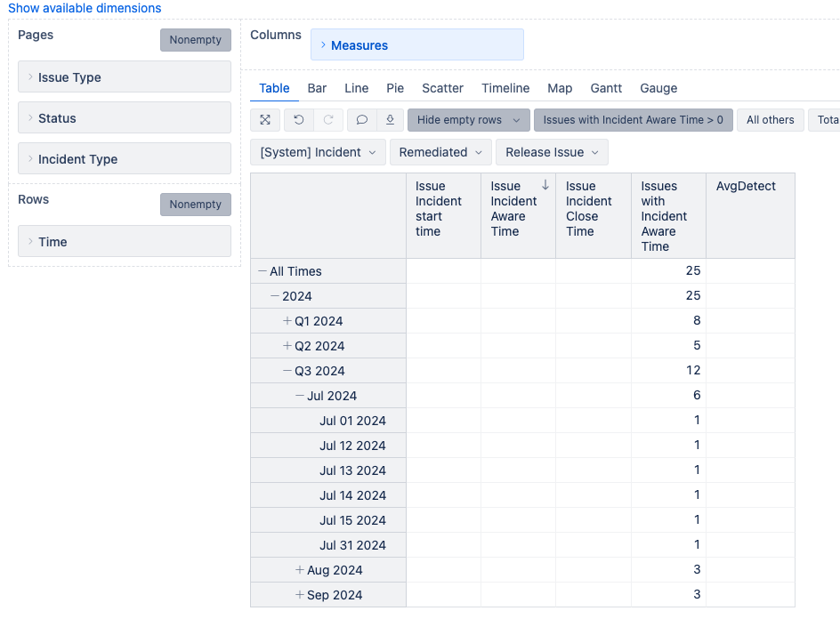The width and height of the screenshot is (840, 627).
Task: Switch to the Gantt tab
Action: pos(606,88)
